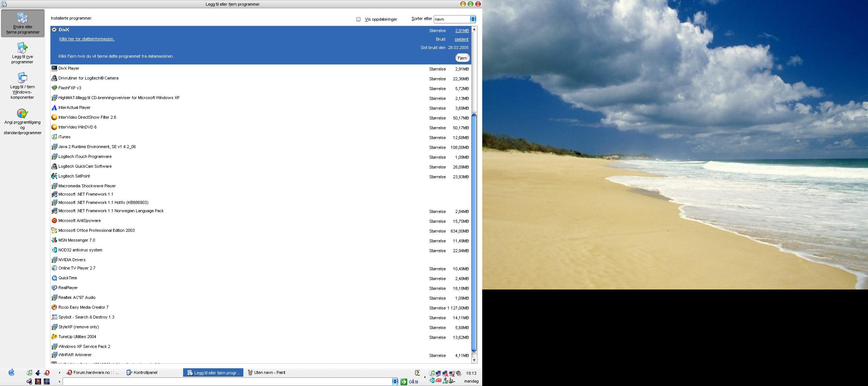
Task: Launch Opera from the quick launch bar
Action: click(x=47, y=372)
